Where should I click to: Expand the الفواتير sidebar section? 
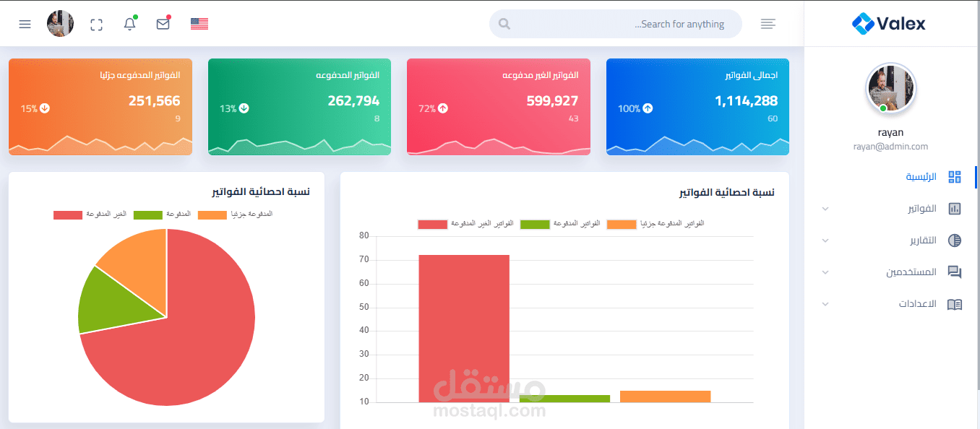pos(825,208)
